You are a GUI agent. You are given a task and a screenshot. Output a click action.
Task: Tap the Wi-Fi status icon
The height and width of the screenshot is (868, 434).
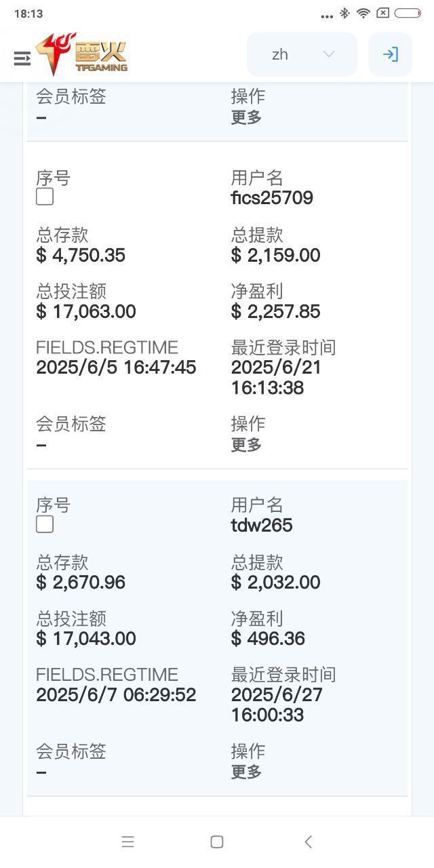tap(363, 13)
